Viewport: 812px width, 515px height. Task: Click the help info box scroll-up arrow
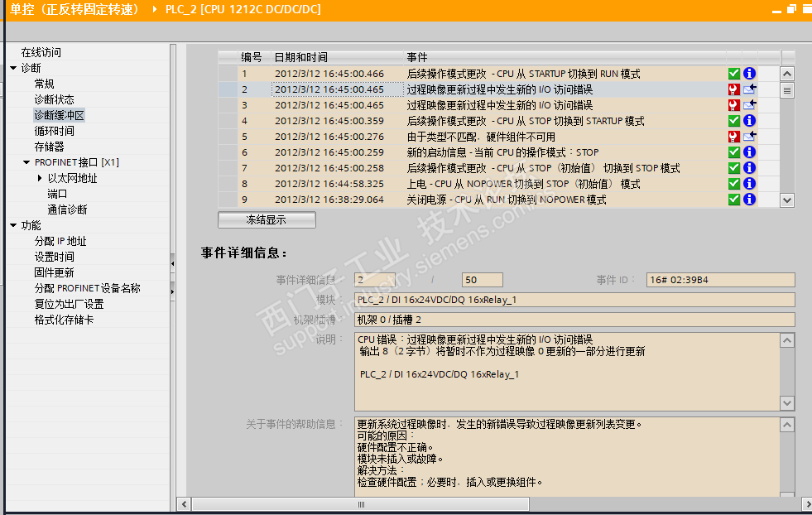pos(787,425)
